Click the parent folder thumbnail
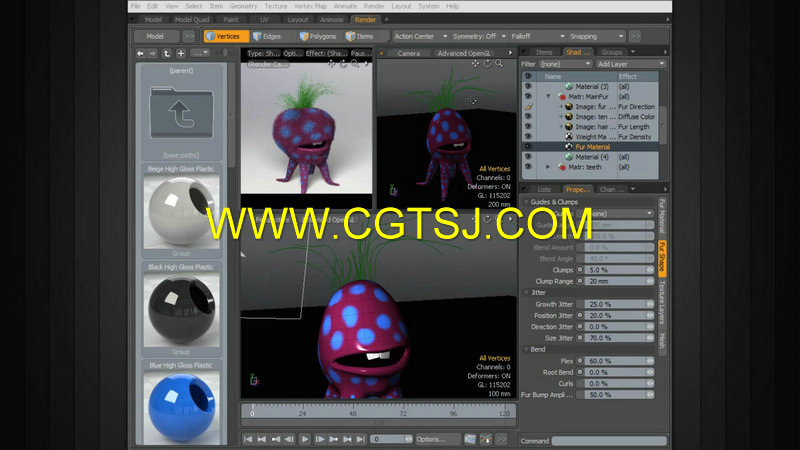This screenshot has height=450, width=800. 181,113
